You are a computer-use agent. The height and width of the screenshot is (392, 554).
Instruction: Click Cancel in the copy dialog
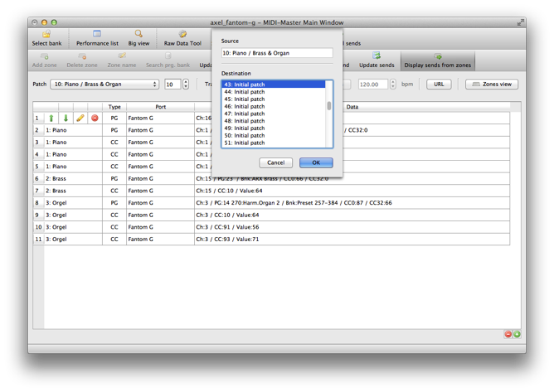[x=275, y=162]
